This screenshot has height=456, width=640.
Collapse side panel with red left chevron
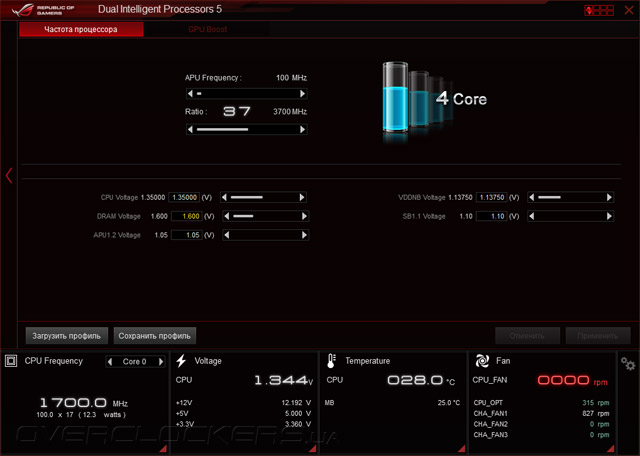click(9, 176)
